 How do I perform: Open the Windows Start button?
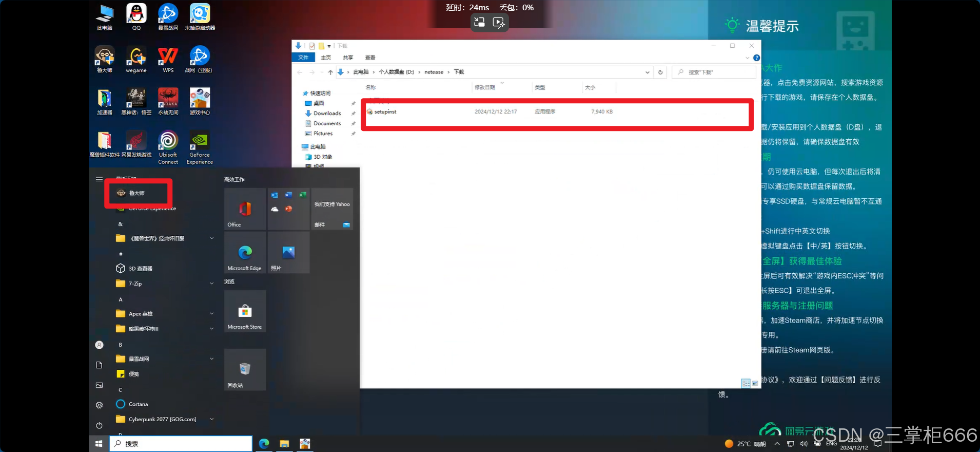click(99, 444)
